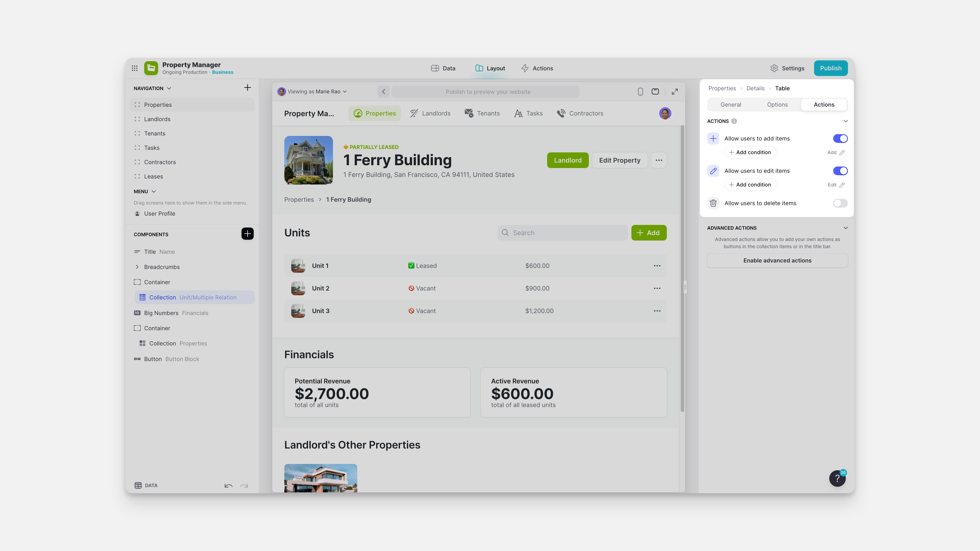The width and height of the screenshot is (980, 551).
Task: Click the undo arrow icon
Action: click(228, 486)
